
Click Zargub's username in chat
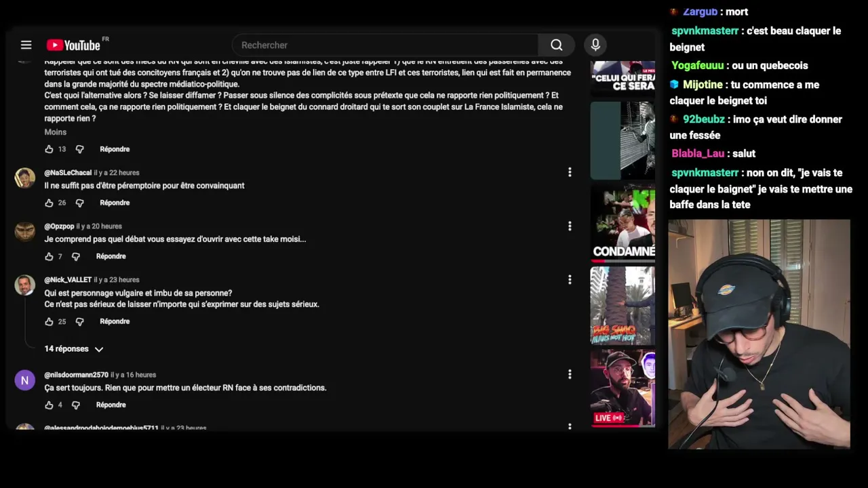pyautogui.click(x=700, y=12)
